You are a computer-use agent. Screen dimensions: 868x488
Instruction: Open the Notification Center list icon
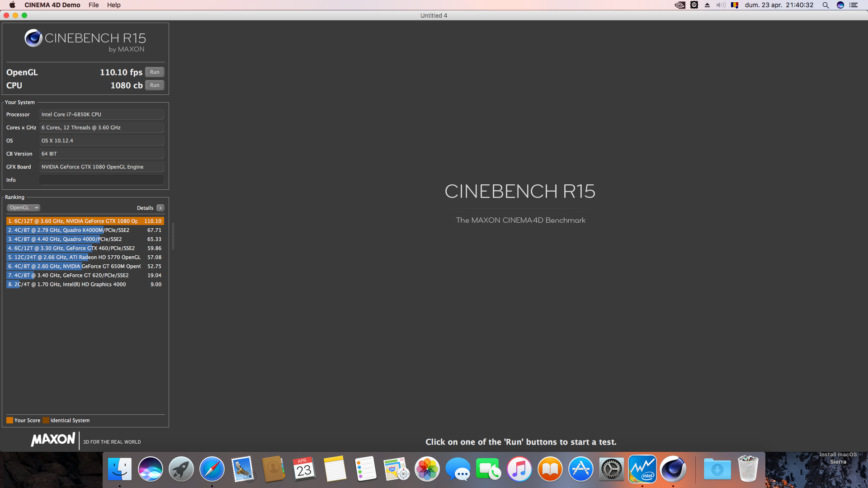854,5
